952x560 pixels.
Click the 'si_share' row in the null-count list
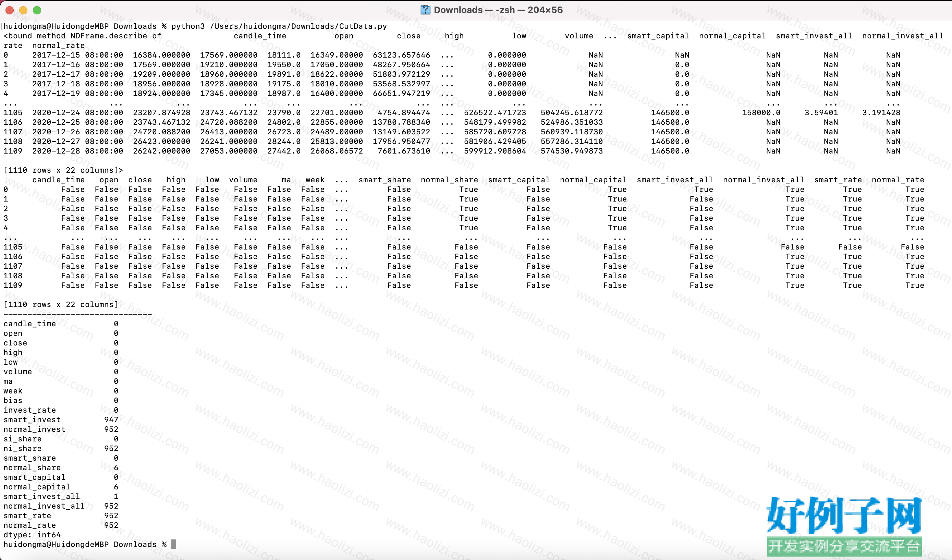point(61,439)
